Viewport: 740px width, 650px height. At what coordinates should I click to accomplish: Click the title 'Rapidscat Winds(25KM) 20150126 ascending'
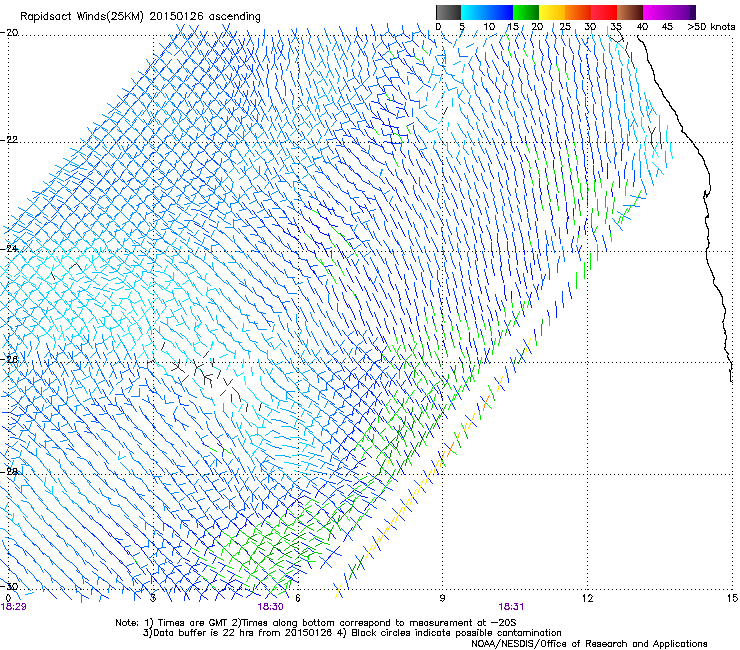tap(140, 17)
